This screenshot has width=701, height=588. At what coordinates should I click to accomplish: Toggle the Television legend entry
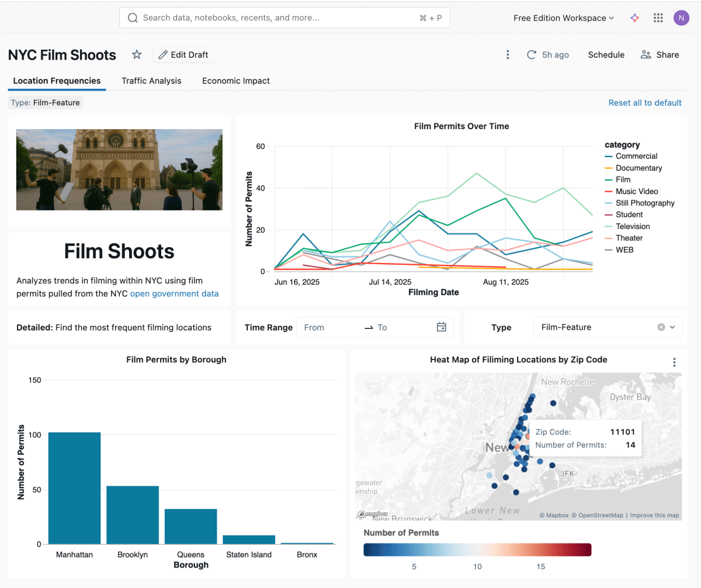(627, 226)
